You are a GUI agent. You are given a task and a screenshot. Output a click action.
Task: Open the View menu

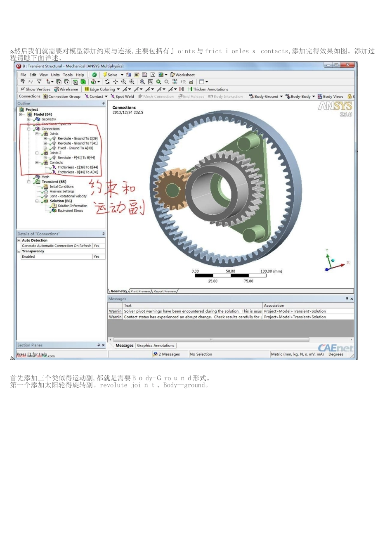[43, 75]
